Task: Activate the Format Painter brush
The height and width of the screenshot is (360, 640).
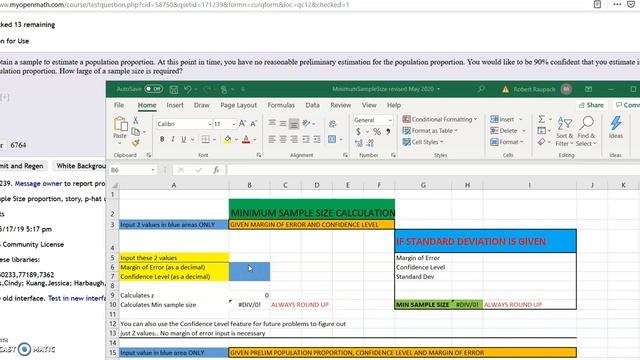Action: point(136,142)
